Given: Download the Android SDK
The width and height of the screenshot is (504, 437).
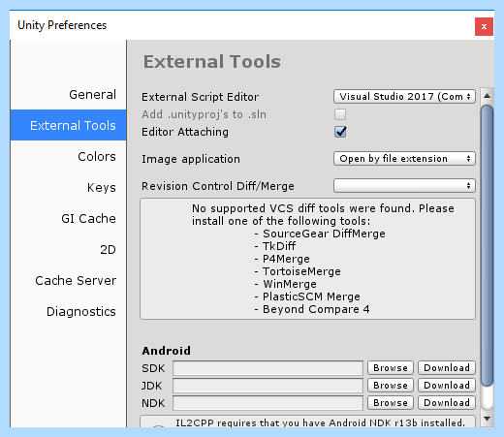Looking at the screenshot, I should point(447,368).
